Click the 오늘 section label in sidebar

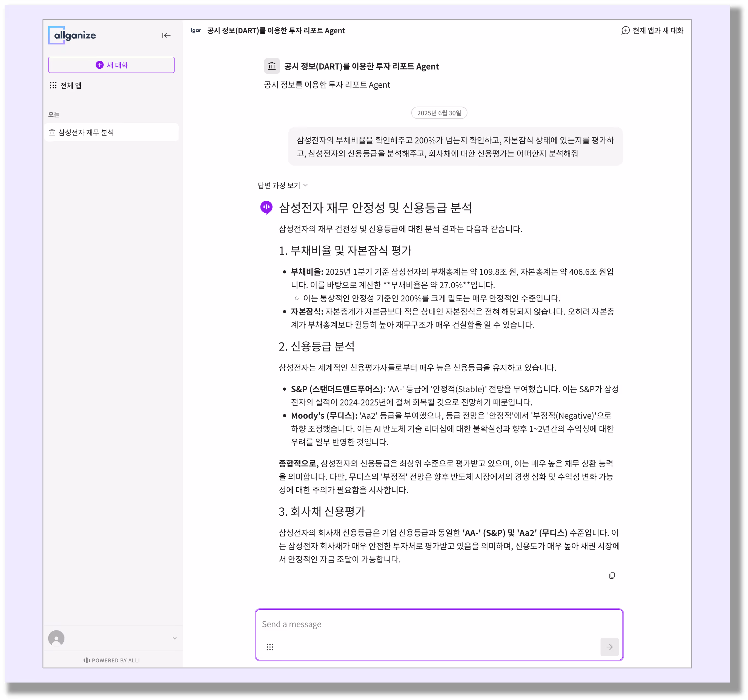(54, 114)
